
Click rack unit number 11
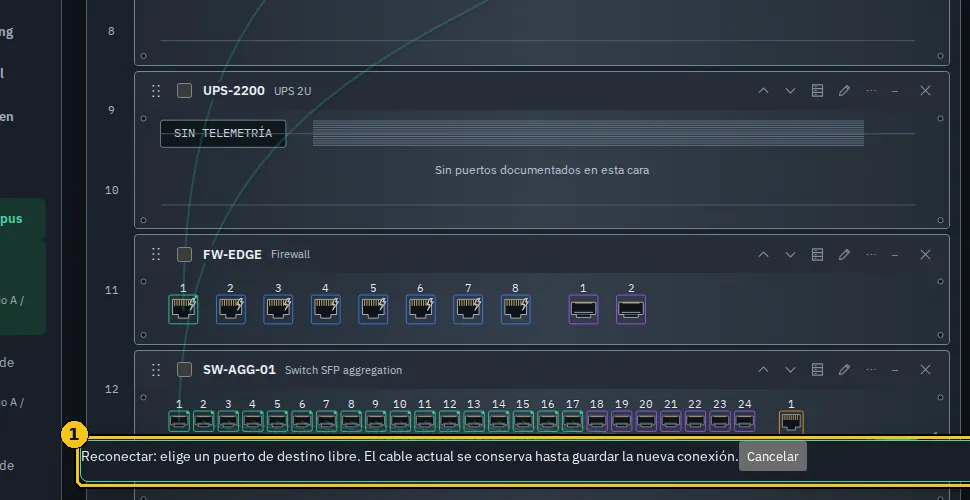111,290
